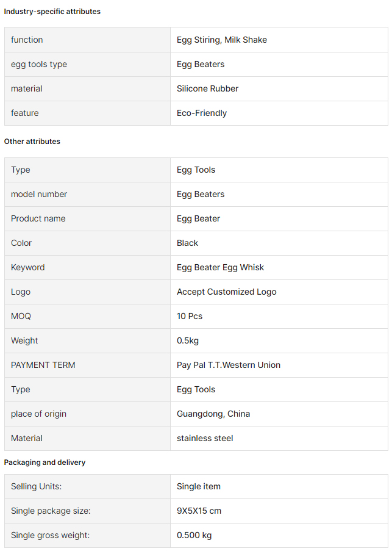Select the 'model number' label cell
The height and width of the screenshot is (554, 392).
(88, 194)
